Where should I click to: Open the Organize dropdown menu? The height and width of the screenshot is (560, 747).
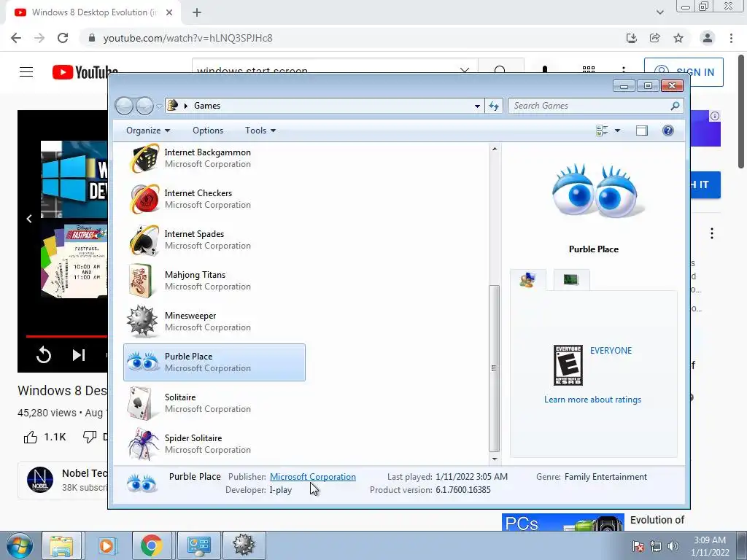pos(148,131)
